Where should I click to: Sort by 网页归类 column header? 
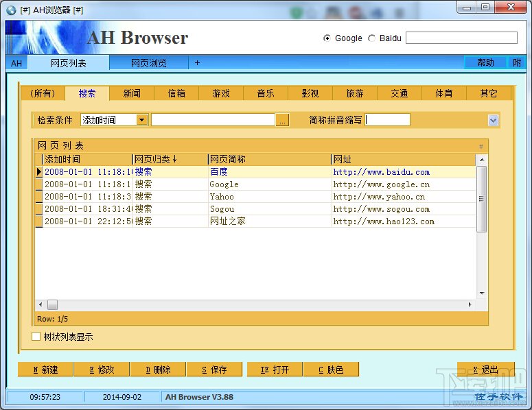tap(170, 159)
